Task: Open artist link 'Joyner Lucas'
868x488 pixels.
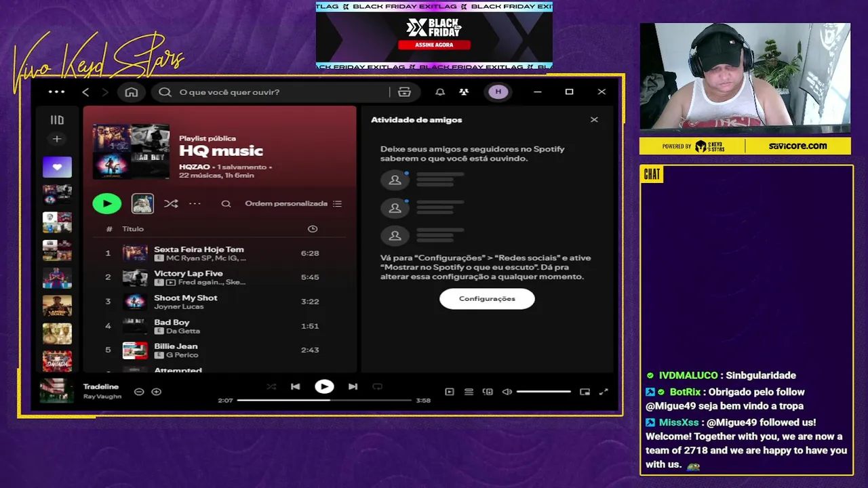Action: (x=178, y=306)
